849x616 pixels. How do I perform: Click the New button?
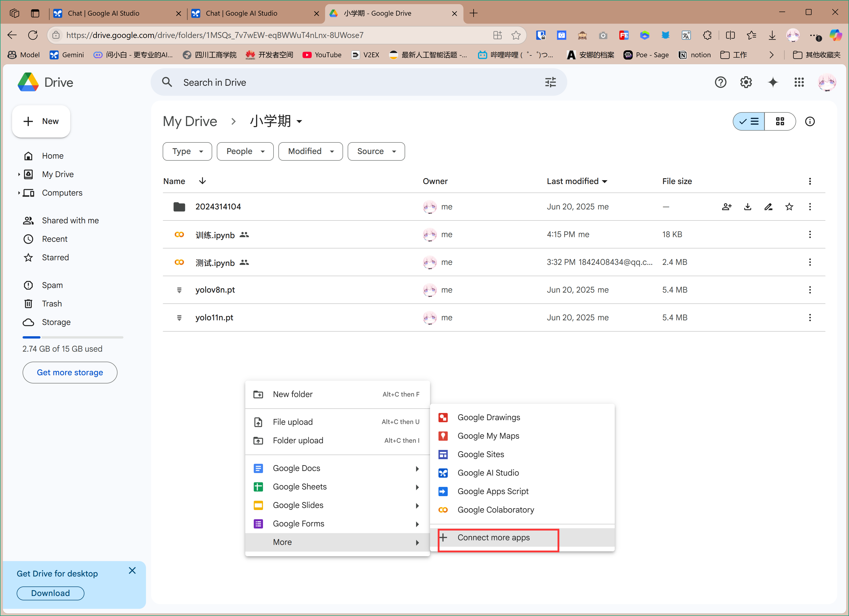click(41, 121)
